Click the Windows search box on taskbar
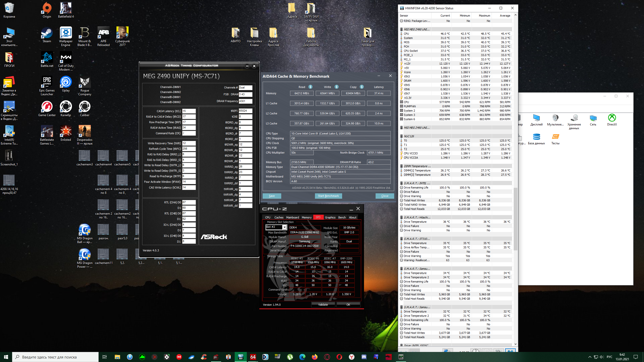Image resolution: width=644 pixels, height=362 pixels. tap(55, 357)
